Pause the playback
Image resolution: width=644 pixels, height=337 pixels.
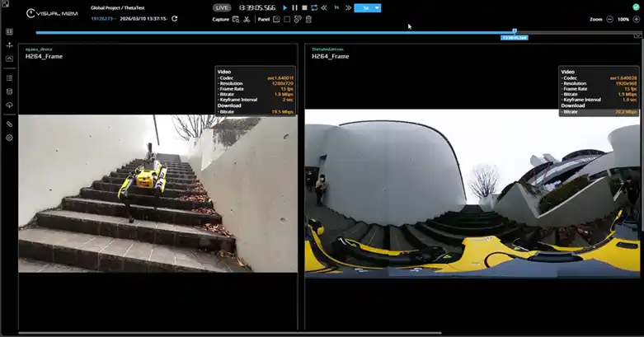click(294, 7)
